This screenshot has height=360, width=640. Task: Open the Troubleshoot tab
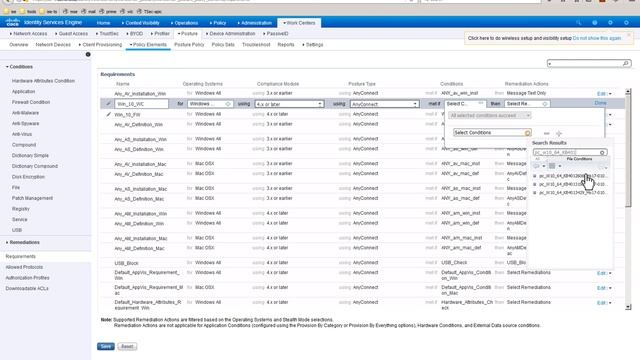pyautogui.click(x=256, y=44)
